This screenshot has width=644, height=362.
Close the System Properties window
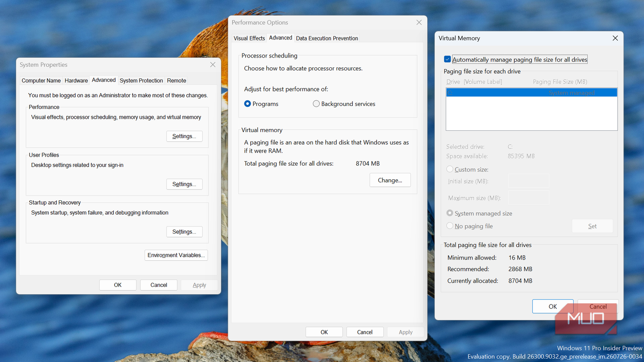pyautogui.click(x=213, y=65)
